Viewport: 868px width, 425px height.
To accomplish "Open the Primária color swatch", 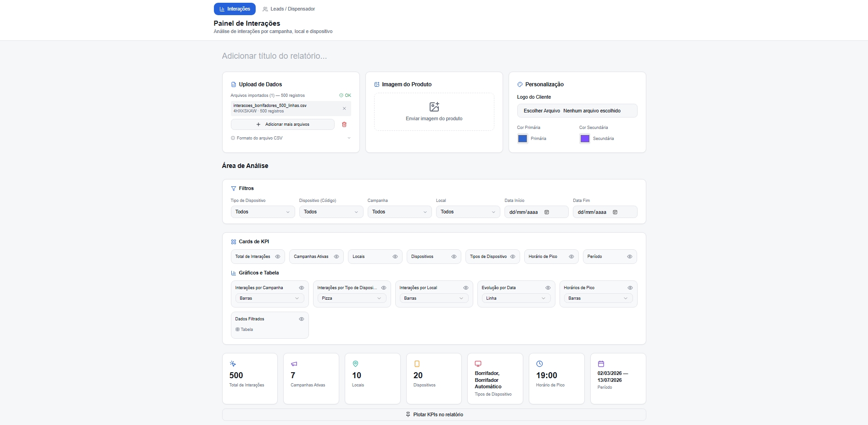I will [522, 139].
